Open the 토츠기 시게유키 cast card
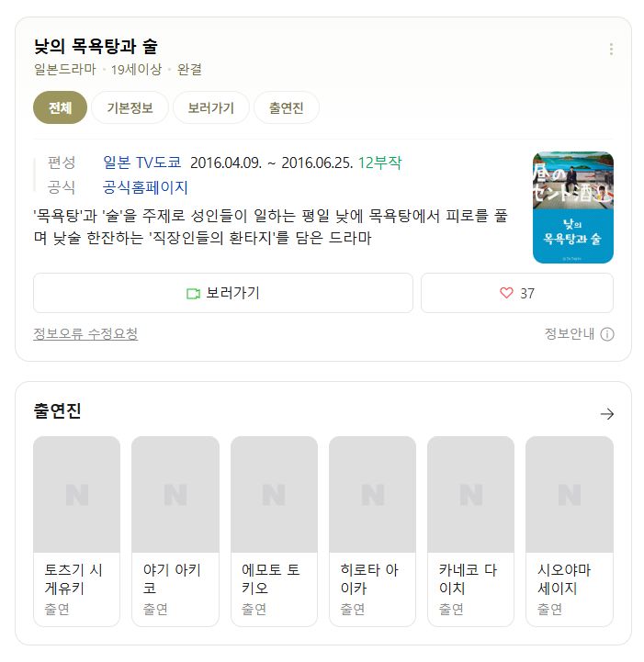Screen dimensions: 644x662 76,531
